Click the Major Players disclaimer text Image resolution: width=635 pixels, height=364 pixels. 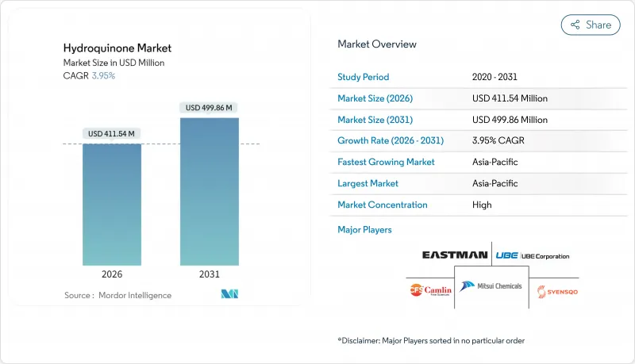click(431, 339)
